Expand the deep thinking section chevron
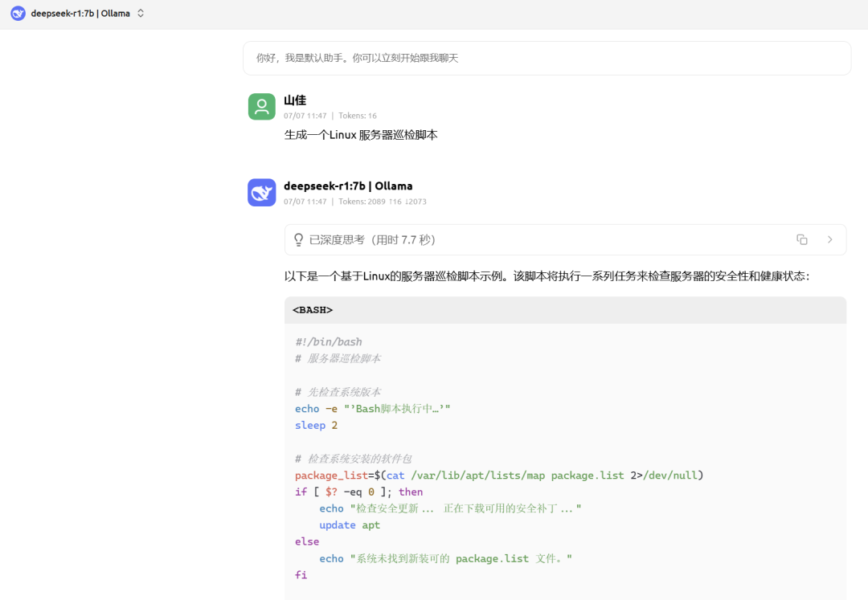The width and height of the screenshot is (868, 600). 829,239
